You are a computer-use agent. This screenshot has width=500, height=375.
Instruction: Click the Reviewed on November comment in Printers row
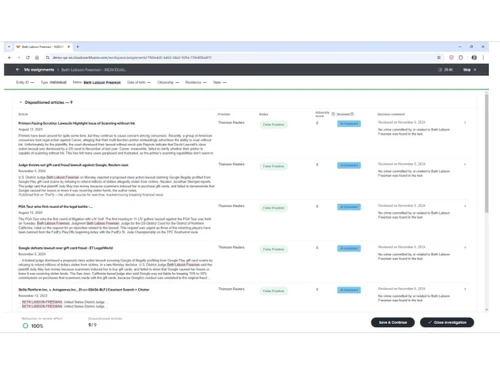(x=401, y=122)
